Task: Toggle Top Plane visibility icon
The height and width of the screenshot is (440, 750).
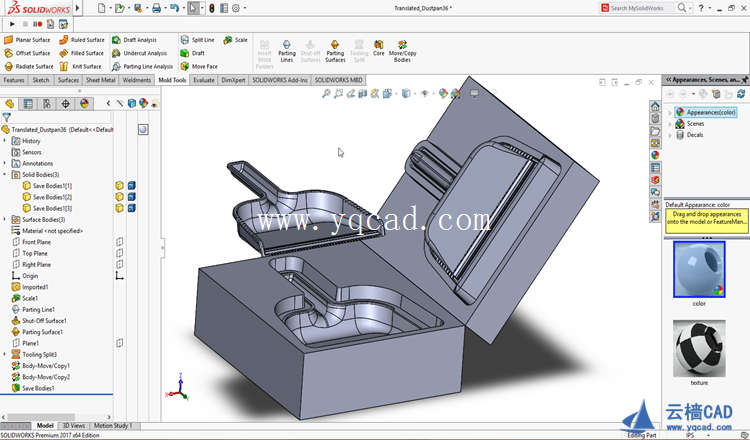Action: (x=120, y=253)
